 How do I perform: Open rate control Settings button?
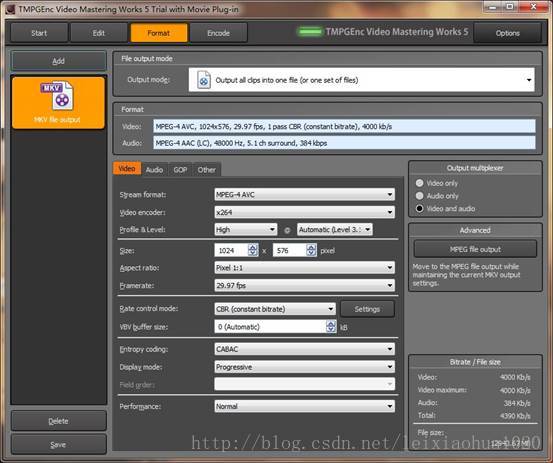(x=367, y=309)
